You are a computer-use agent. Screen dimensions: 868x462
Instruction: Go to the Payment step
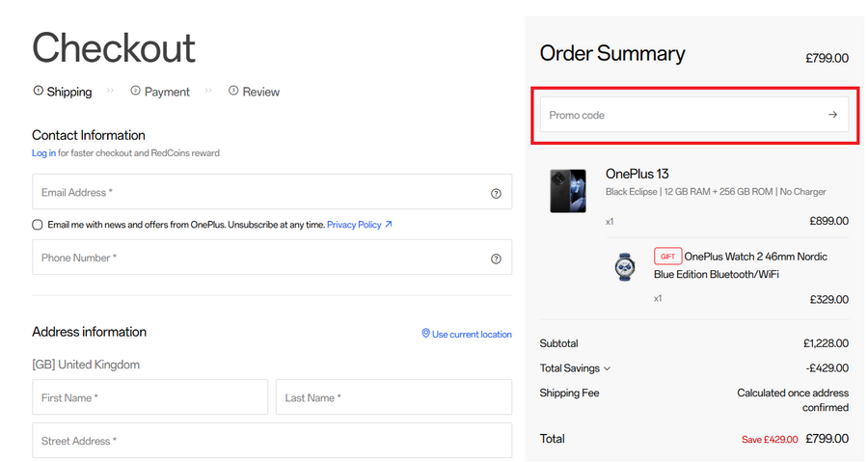[x=160, y=92]
